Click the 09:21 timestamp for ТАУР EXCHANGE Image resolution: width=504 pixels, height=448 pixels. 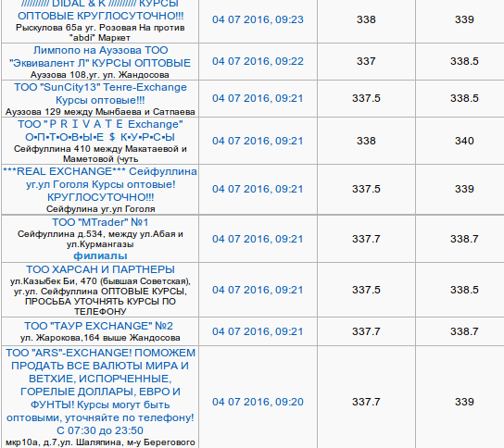pos(258,331)
